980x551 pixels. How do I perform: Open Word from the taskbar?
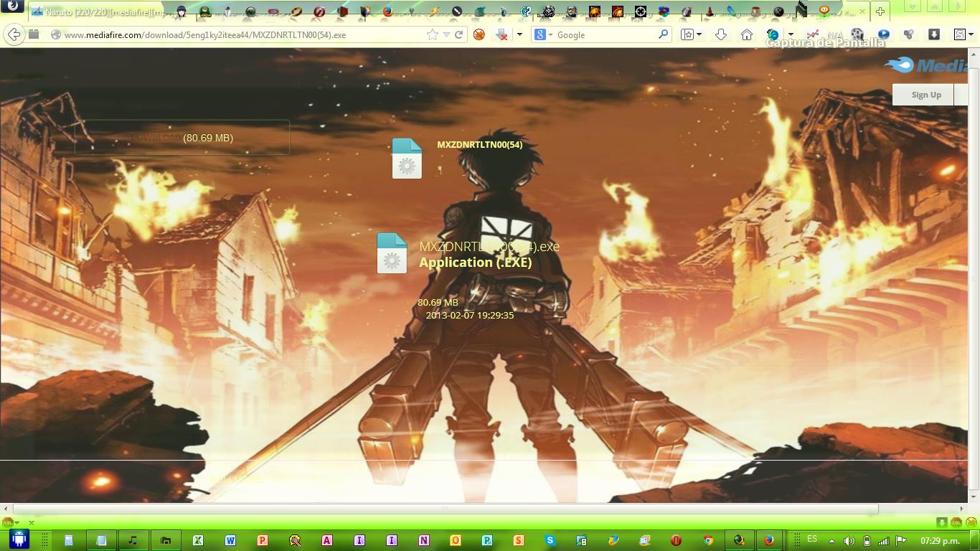[230, 540]
